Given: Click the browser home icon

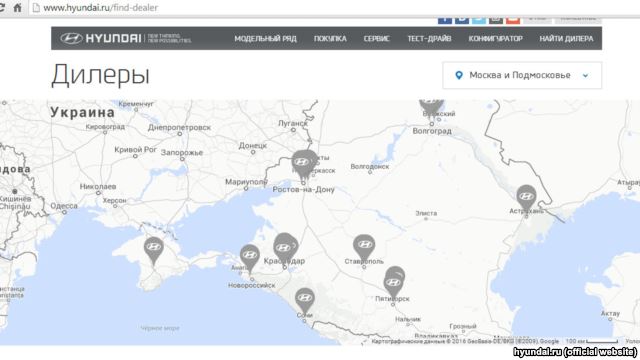Looking at the screenshot, I should (x=17, y=7).
